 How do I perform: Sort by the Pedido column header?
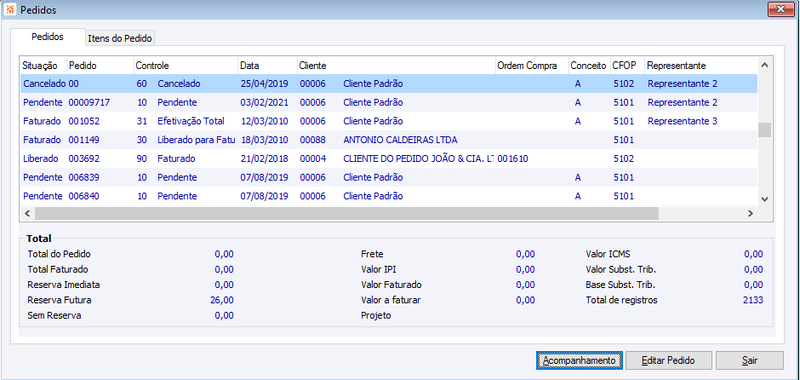pos(99,65)
